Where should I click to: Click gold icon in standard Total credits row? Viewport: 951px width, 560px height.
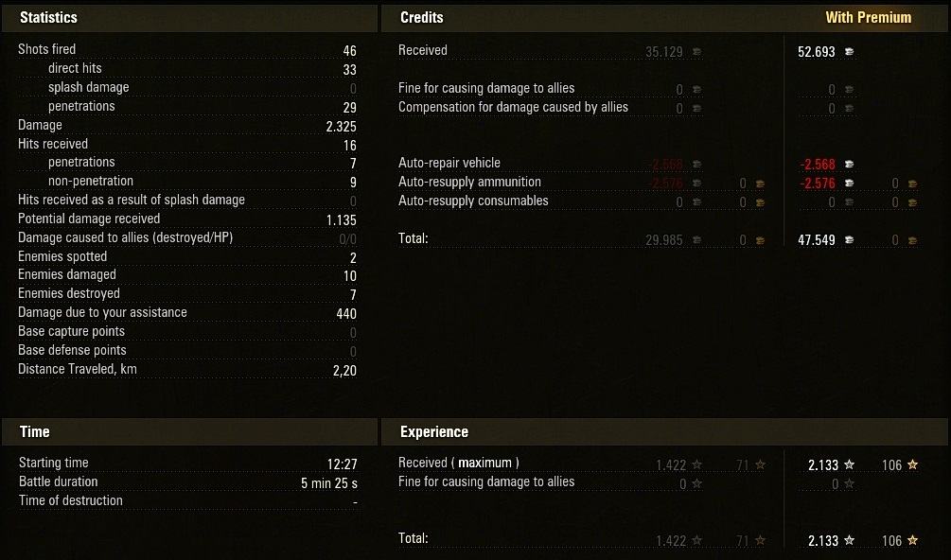[760, 240]
